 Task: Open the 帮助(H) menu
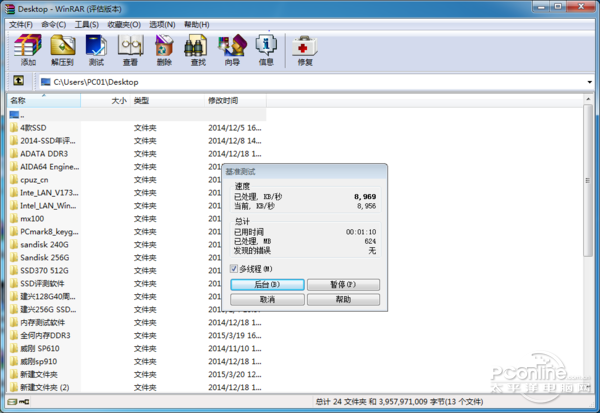(x=196, y=24)
